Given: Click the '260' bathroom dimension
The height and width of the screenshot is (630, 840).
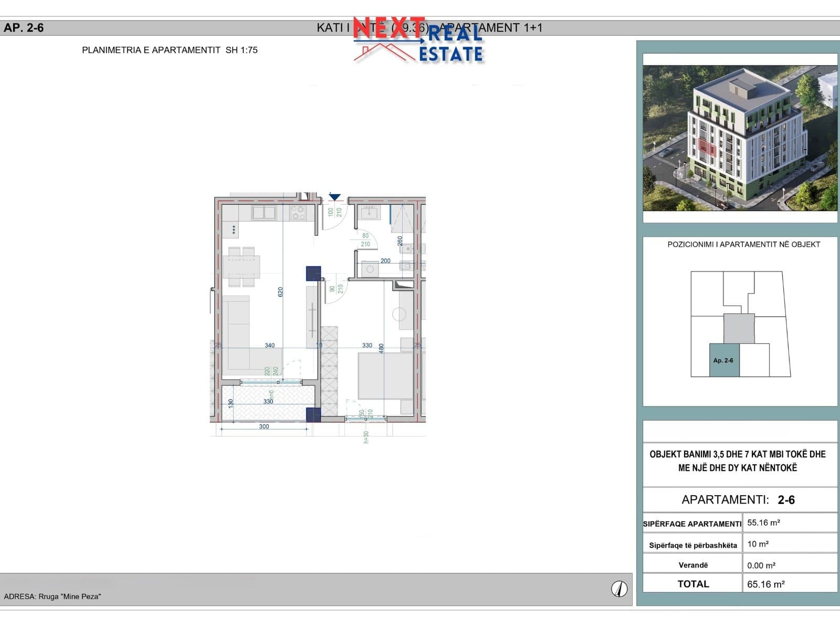Looking at the screenshot, I should (400, 240).
